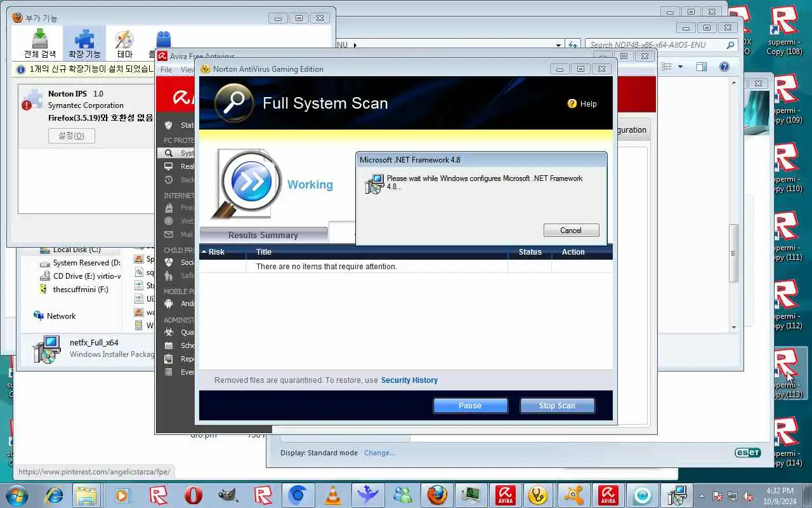Open Avira Scheduler calendar icon
The width and height of the screenshot is (812, 508).
pos(169,345)
